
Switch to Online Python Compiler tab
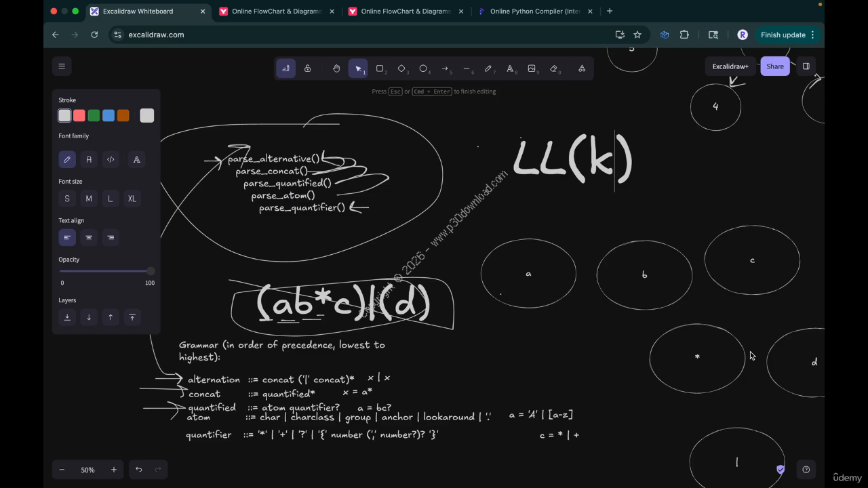[536, 12]
